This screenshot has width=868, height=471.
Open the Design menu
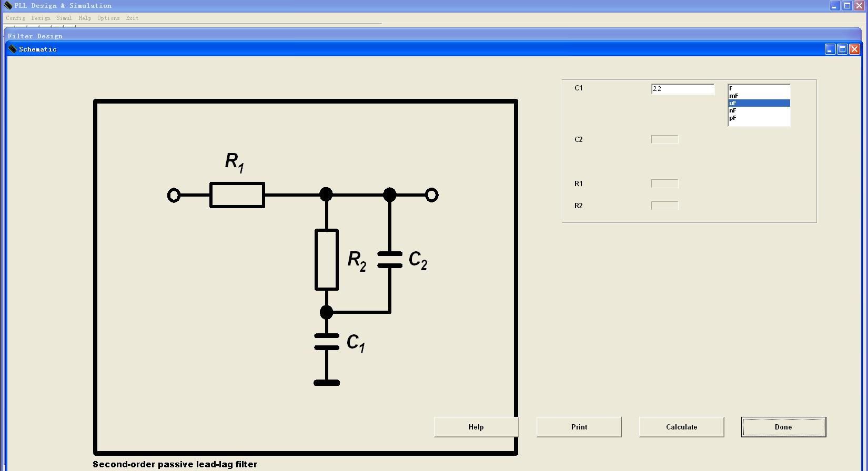point(41,18)
